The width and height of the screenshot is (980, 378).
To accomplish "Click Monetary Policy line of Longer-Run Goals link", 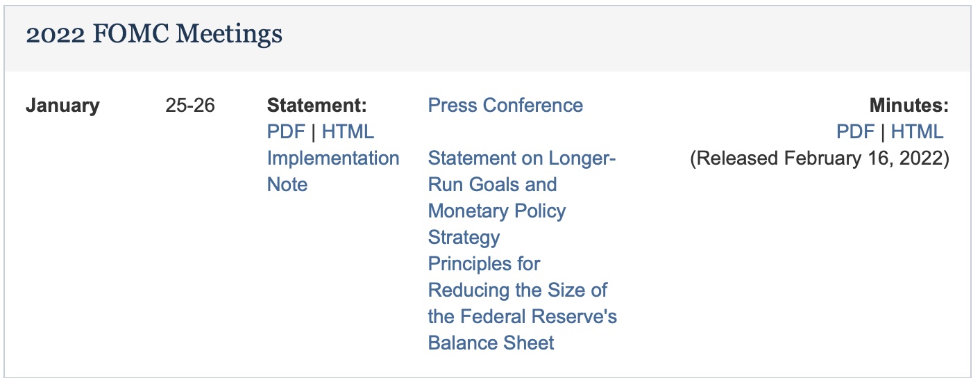I will click(x=497, y=211).
